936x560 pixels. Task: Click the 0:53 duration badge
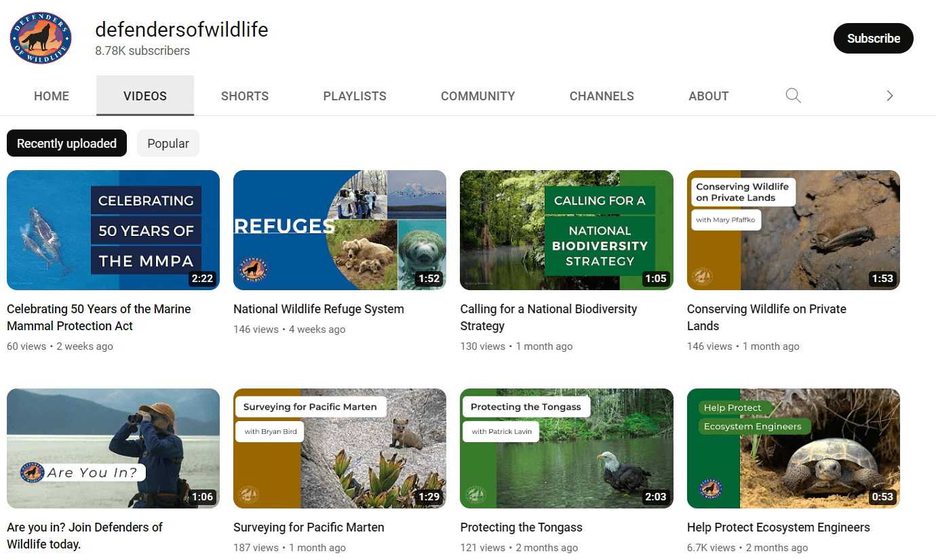[x=882, y=496]
